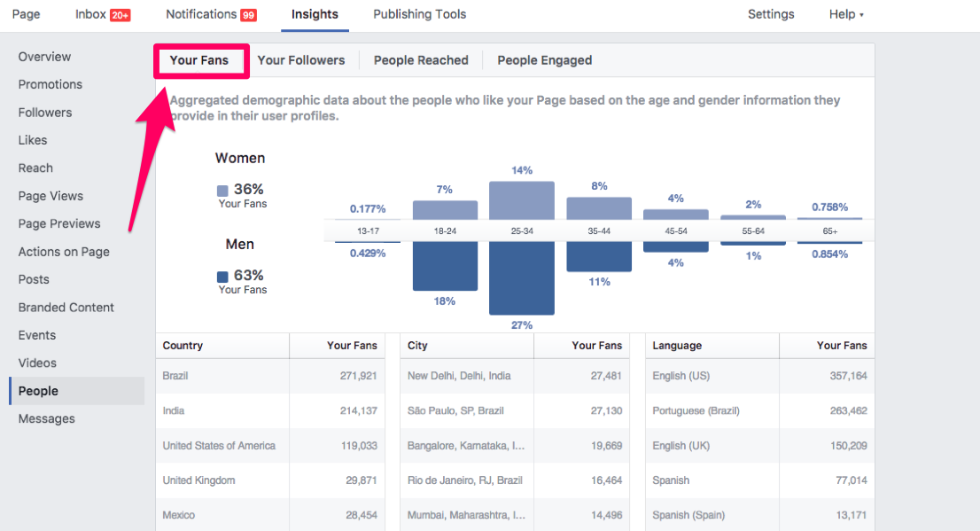Click the Men dark-blue legend swatch
Image resolution: width=980 pixels, height=531 pixels.
222,276
